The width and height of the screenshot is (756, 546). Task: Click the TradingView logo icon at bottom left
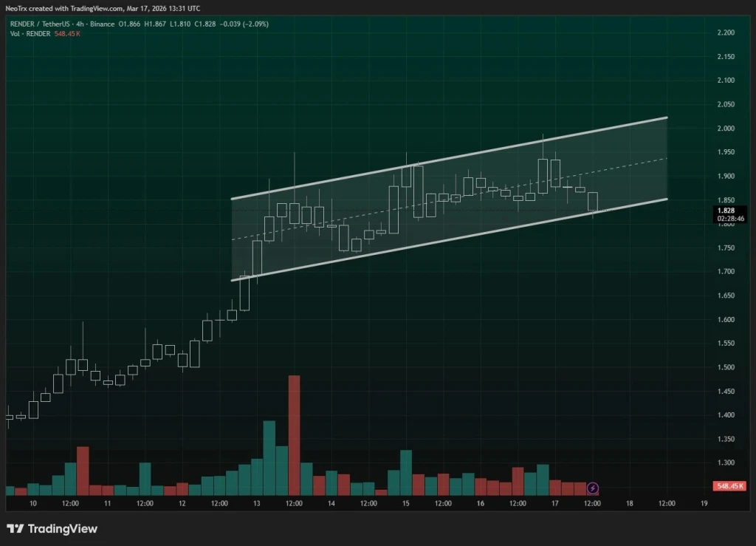point(16,529)
